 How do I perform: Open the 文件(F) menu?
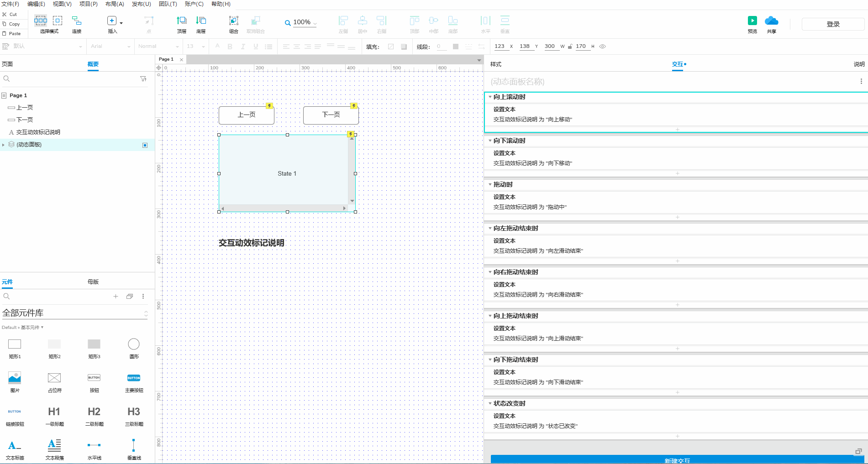click(10, 4)
